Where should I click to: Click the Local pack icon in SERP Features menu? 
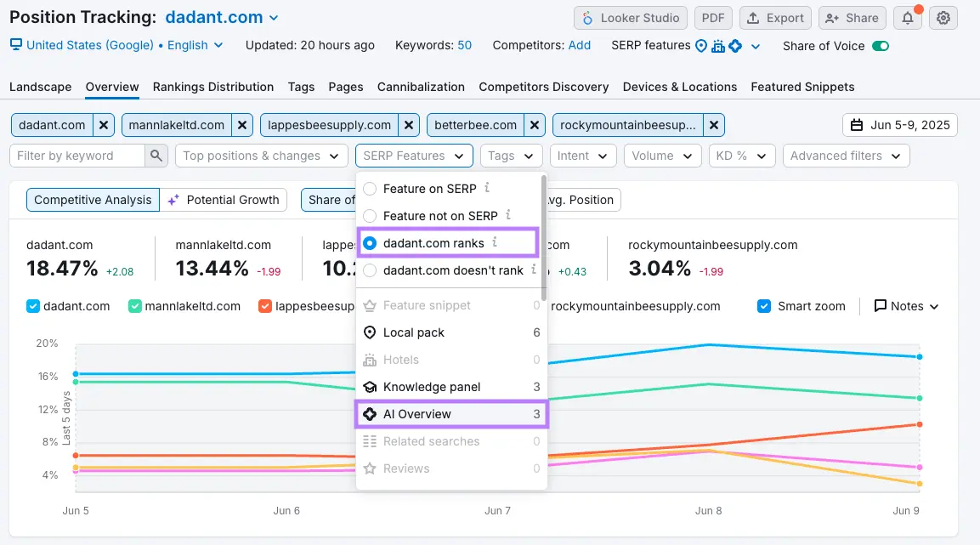(x=370, y=332)
